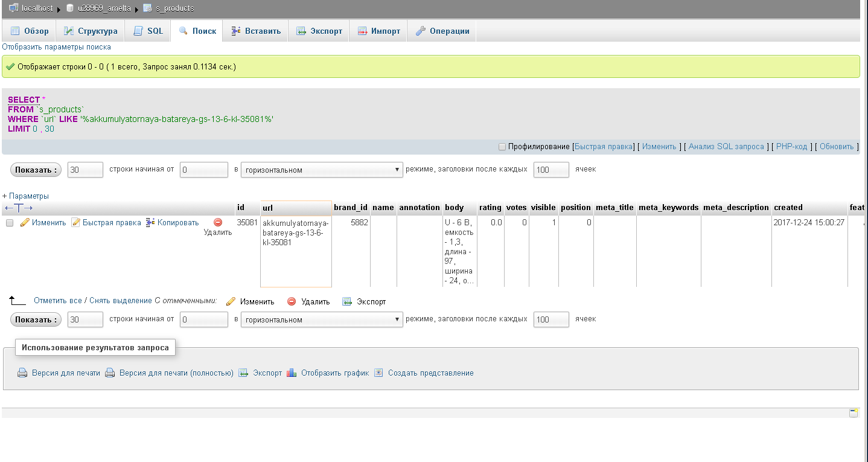Open the SQL tab

(x=148, y=31)
